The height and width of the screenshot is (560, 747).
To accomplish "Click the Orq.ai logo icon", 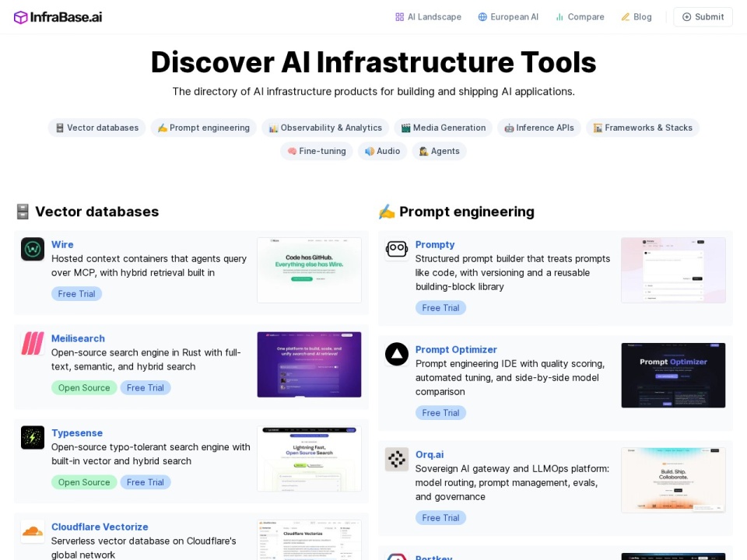I will (x=397, y=459).
